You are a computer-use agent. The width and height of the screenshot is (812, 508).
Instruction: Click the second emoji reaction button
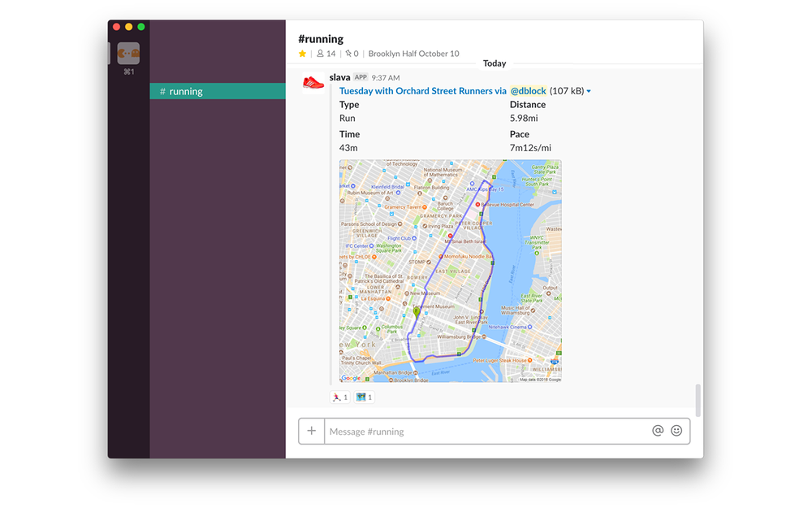(364, 397)
